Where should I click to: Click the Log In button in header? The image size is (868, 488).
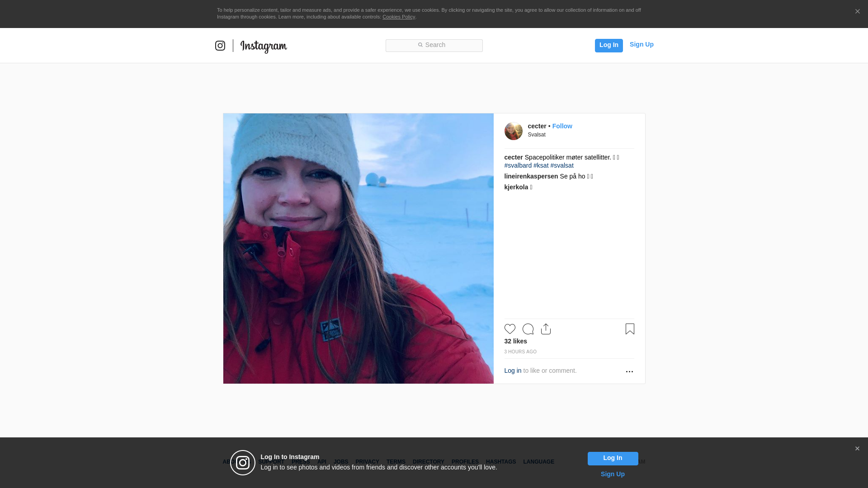(x=609, y=45)
